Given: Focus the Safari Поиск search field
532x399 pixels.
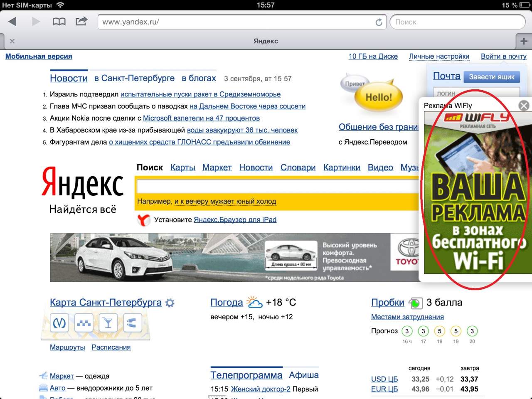Looking at the screenshot, I should point(458,22).
